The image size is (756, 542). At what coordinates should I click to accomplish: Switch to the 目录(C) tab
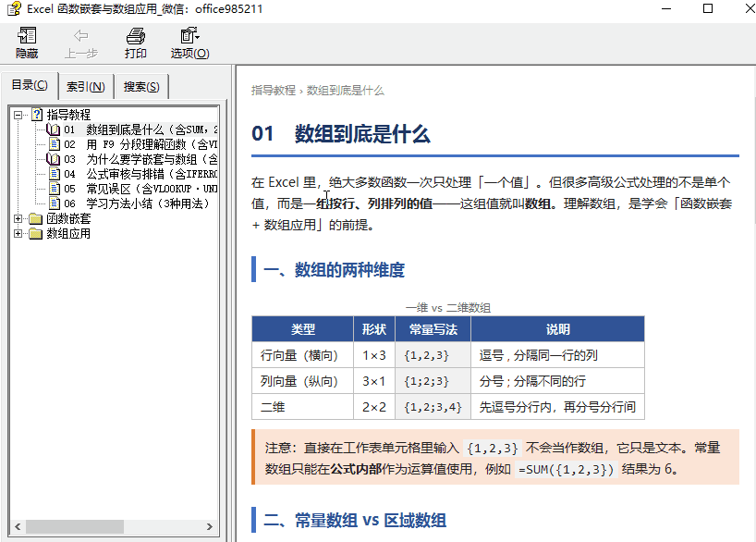point(30,85)
